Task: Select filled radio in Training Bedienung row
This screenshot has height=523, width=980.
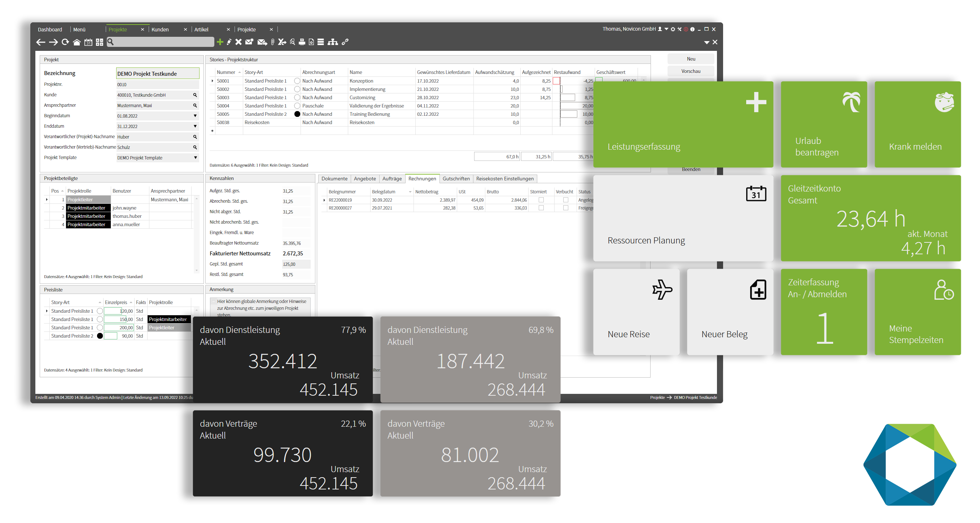Action: point(297,114)
